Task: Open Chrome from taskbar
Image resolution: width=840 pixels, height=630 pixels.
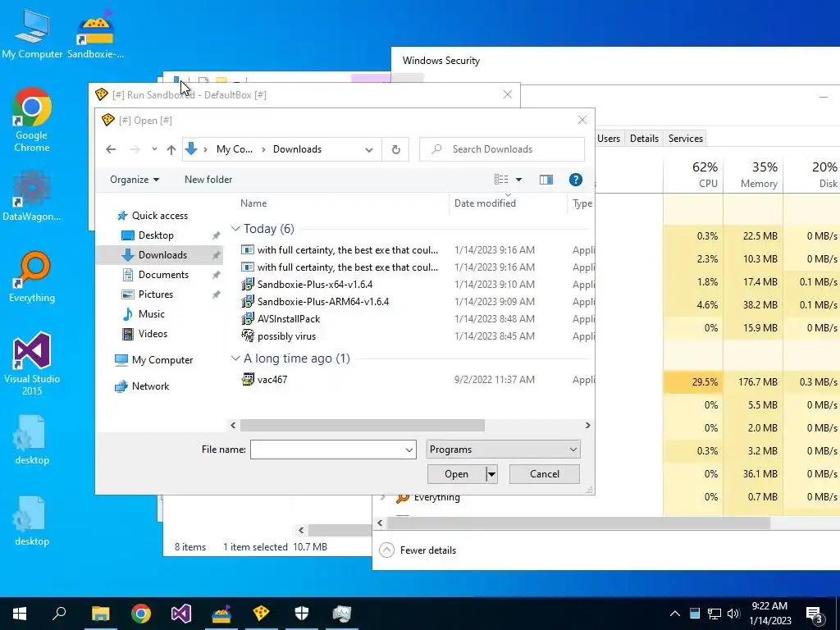Action: point(141,614)
